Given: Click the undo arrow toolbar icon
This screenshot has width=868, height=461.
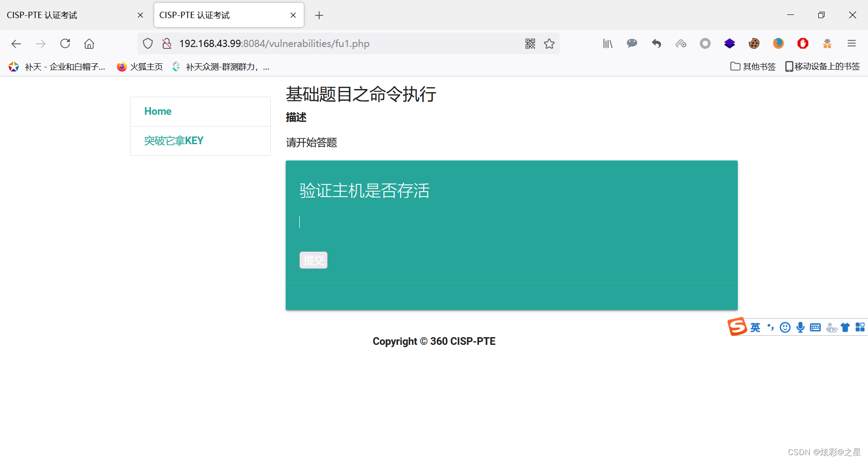Looking at the screenshot, I should [656, 43].
